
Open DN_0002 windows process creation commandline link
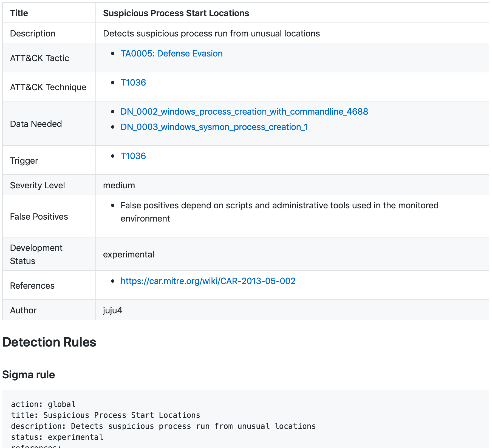[x=244, y=112]
